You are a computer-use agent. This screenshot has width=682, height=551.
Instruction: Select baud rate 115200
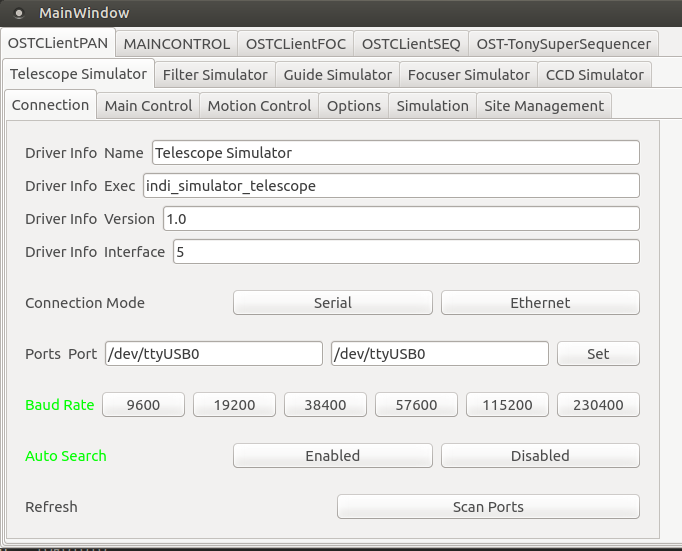[507, 405]
